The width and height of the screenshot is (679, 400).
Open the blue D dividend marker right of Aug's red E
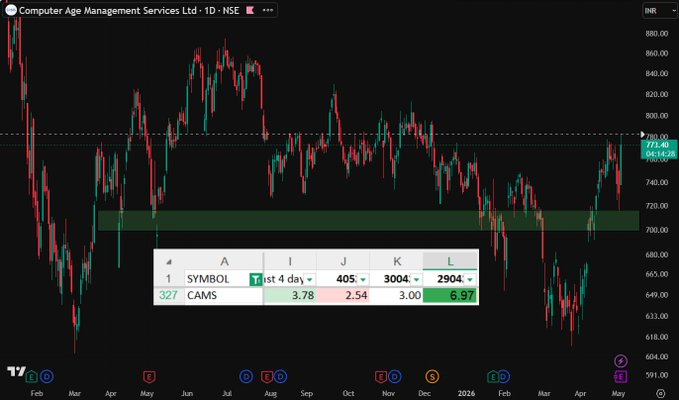click(x=281, y=377)
